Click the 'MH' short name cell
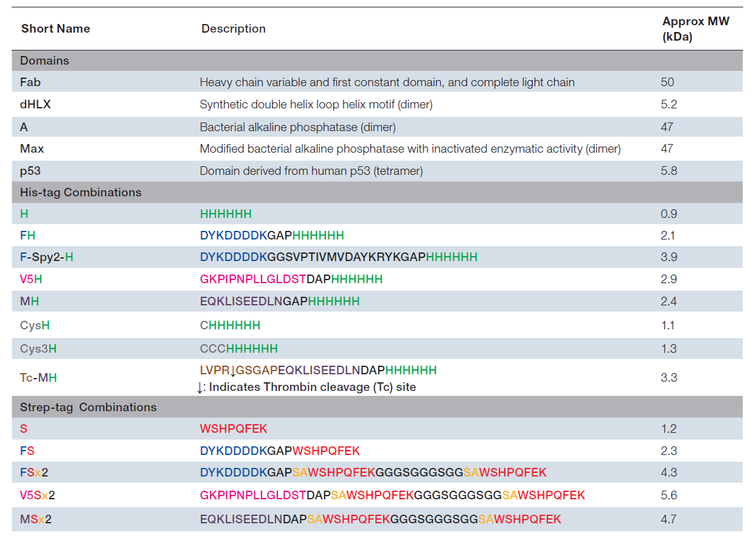 click(29, 302)
